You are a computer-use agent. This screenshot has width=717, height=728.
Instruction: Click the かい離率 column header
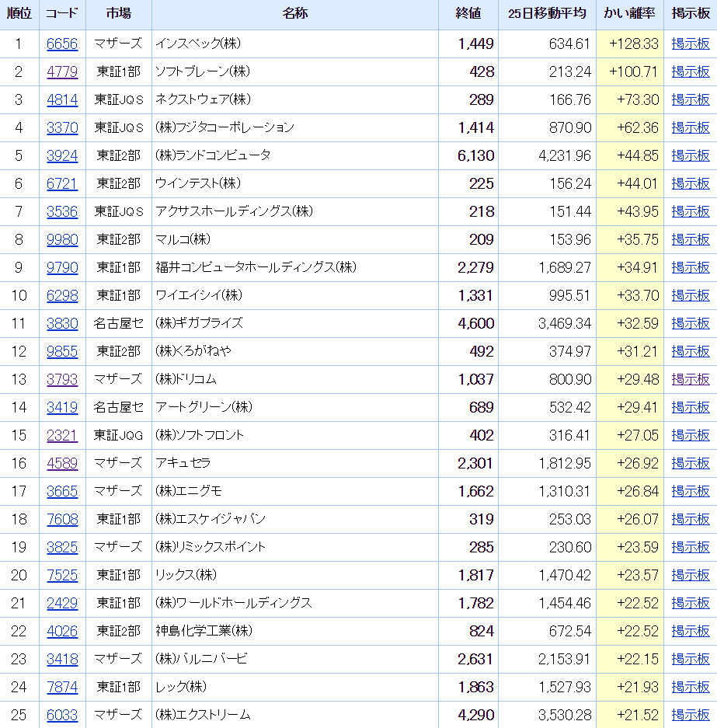(x=629, y=13)
